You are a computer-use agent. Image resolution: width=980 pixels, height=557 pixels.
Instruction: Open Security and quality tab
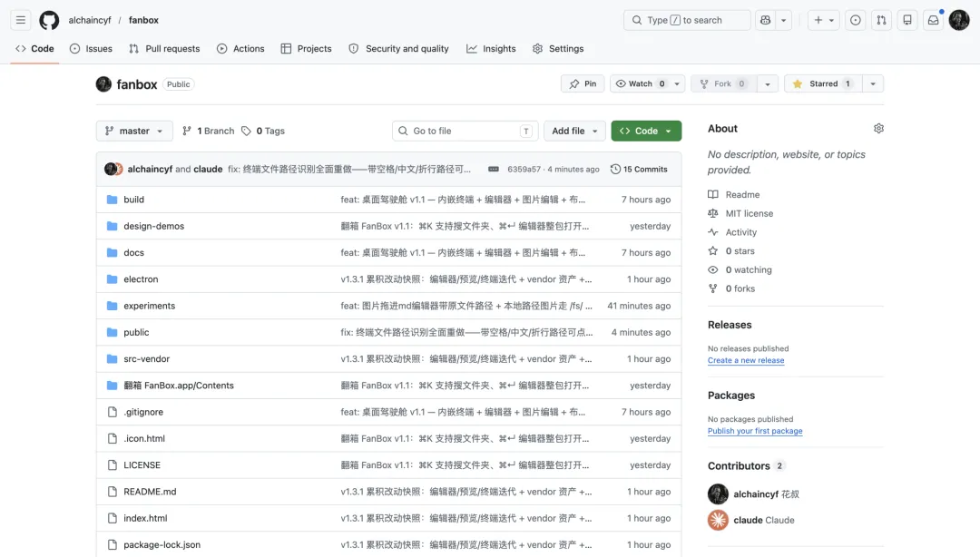pos(398,49)
